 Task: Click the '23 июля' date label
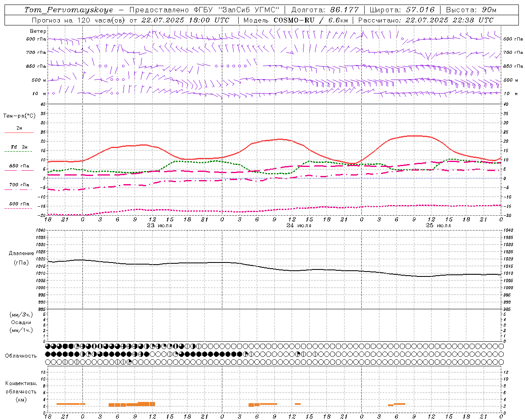pyautogui.click(x=160, y=226)
